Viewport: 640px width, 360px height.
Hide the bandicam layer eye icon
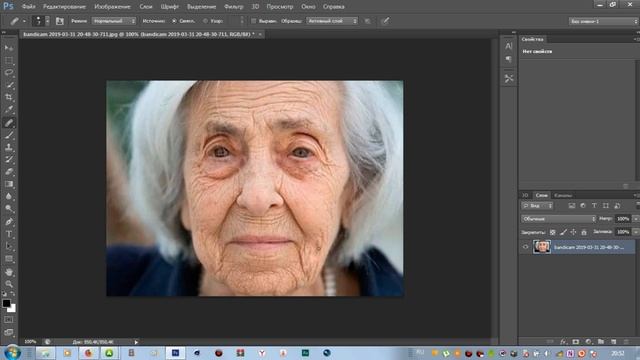pos(525,247)
